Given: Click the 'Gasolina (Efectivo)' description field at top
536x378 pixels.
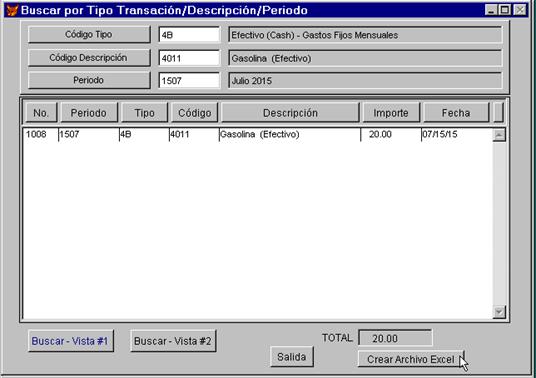Looking at the screenshot, I should (x=365, y=58).
